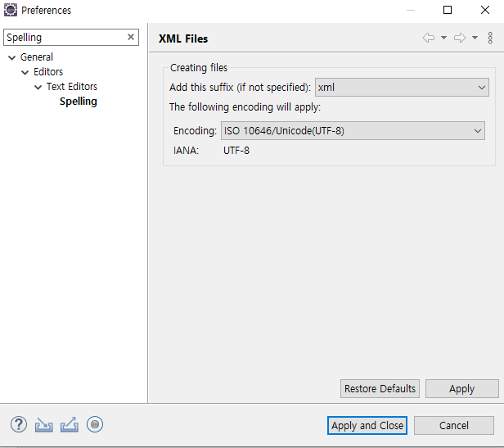Click the Restore Defaults button
The image size is (504, 448).
click(380, 388)
